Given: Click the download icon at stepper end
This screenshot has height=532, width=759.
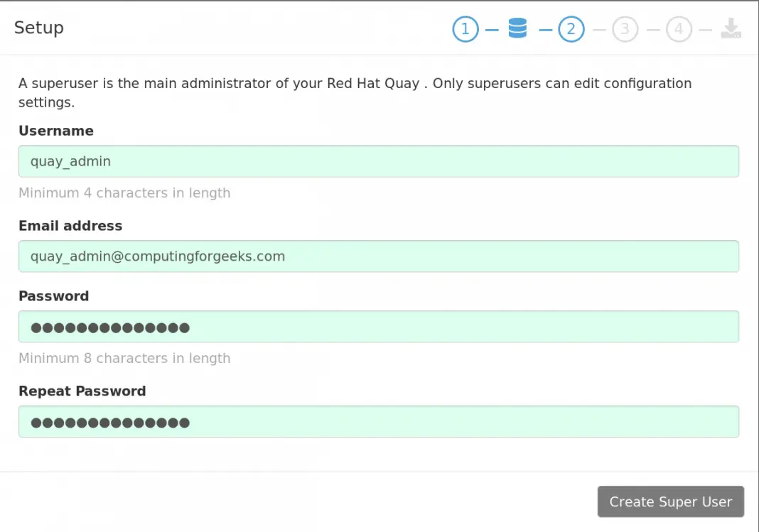Looking at the screenshot, I should pyautogui.click(x=731, y=29).
